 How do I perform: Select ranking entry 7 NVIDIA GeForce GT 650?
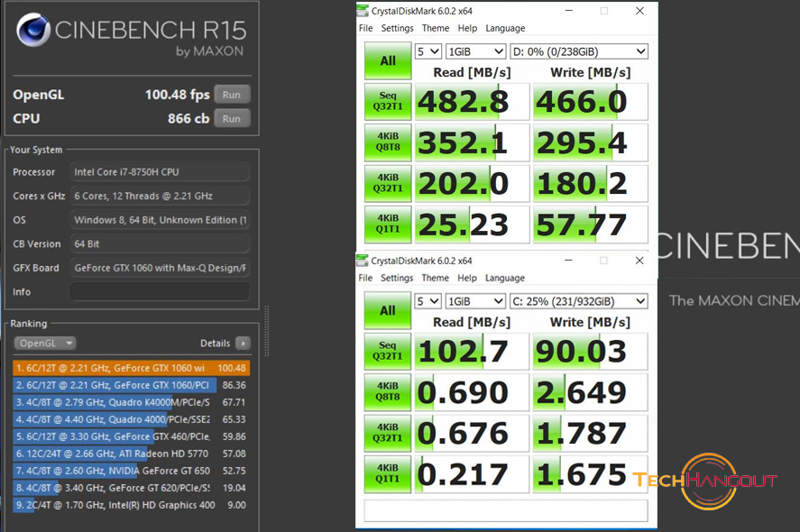(x=132, y=471)
